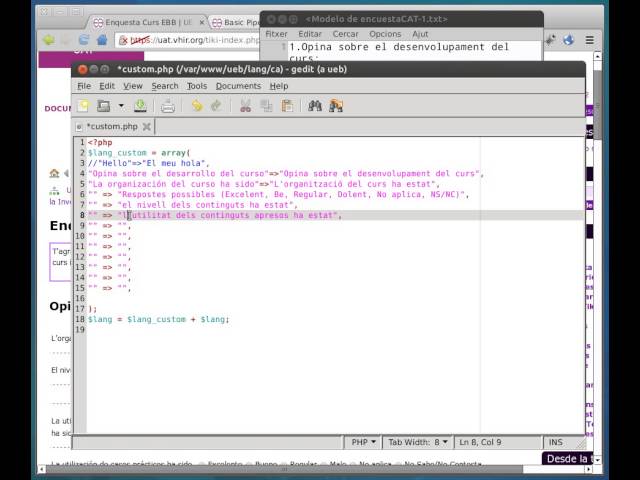
Task: Open the Tools menu in gedit
Action: pyautogui.click(x=197, y=86)
